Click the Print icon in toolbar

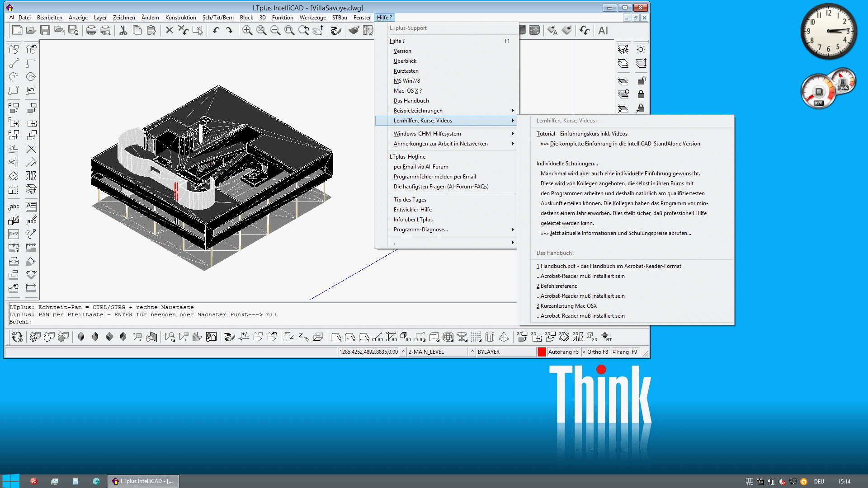pos(91,30)
